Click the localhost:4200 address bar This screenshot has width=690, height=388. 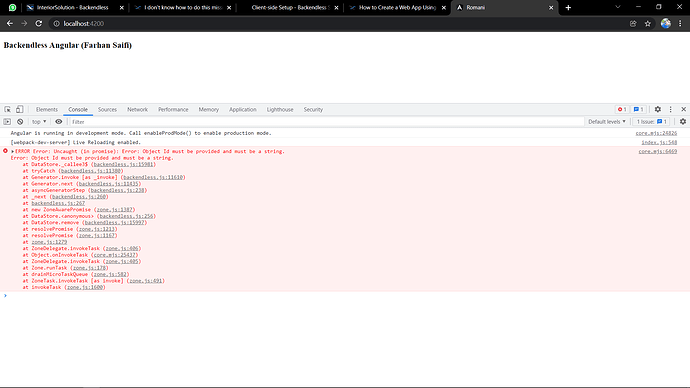pos(339,24)
